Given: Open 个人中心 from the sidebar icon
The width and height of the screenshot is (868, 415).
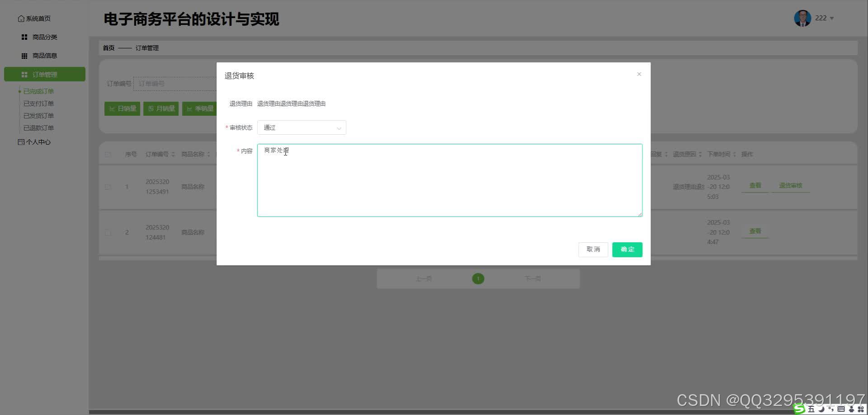Looking at the screenshot, I should click(x=21, y=142).
